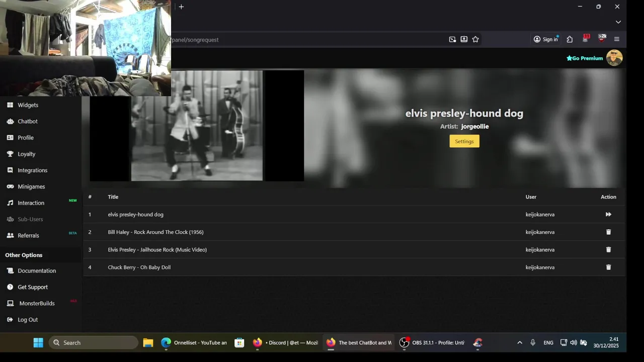Skip current song elvis presley-hound dog
Image resolution: width=644 pixels, height=362 pixels.
(x=608, y=214)
